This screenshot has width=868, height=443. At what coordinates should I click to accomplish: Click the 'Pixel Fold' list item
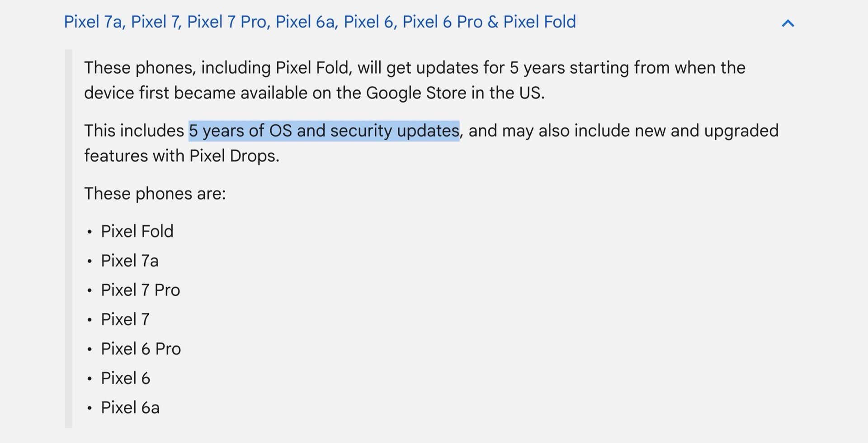tap(137, 231)
